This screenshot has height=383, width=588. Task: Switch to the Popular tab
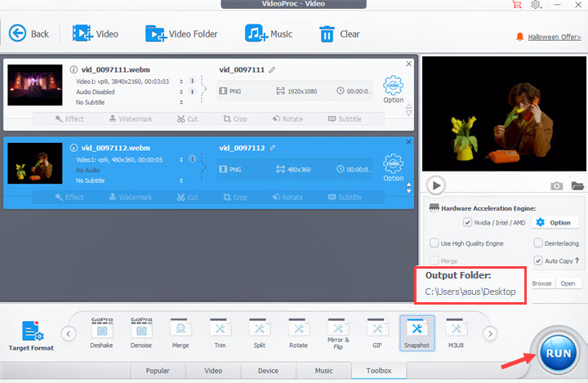coord(158,371)
